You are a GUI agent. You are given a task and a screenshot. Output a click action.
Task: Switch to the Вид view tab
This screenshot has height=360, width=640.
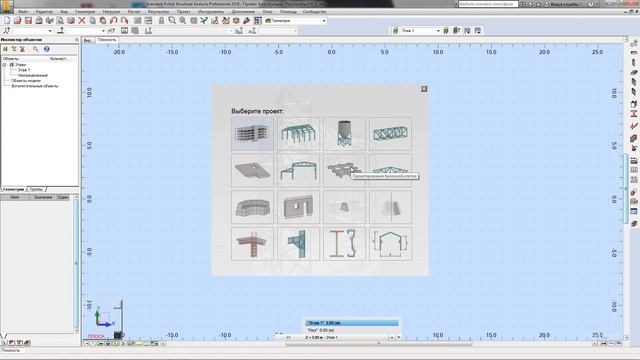point(87,40)
